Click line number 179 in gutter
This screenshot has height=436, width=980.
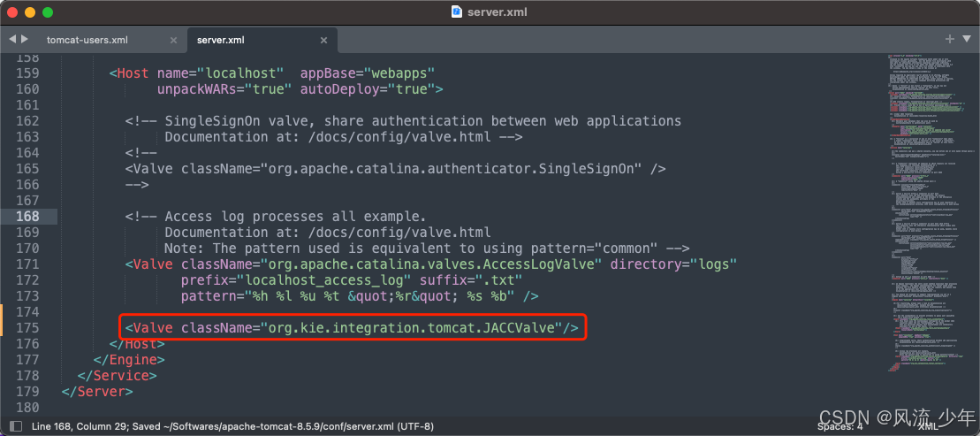(27, 392)
